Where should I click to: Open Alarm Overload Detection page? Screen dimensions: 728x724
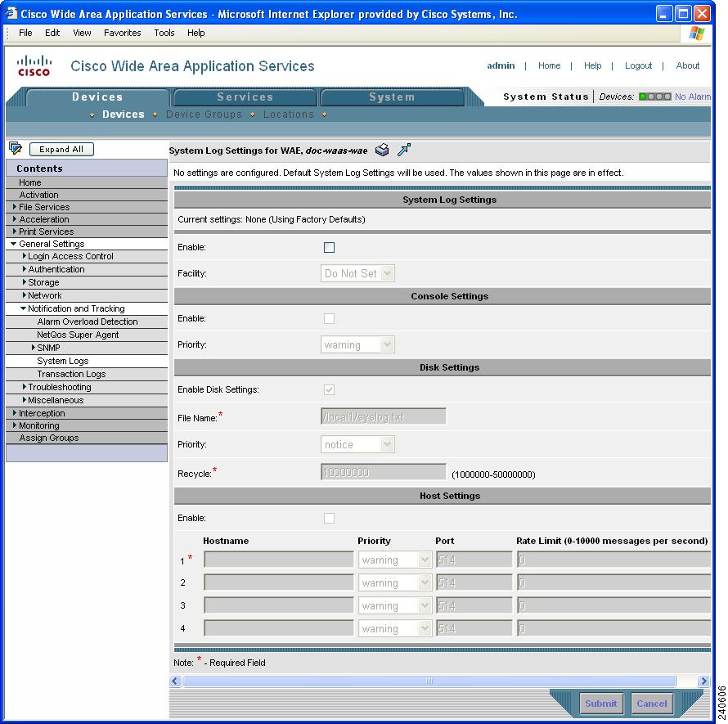coord(88,322)
